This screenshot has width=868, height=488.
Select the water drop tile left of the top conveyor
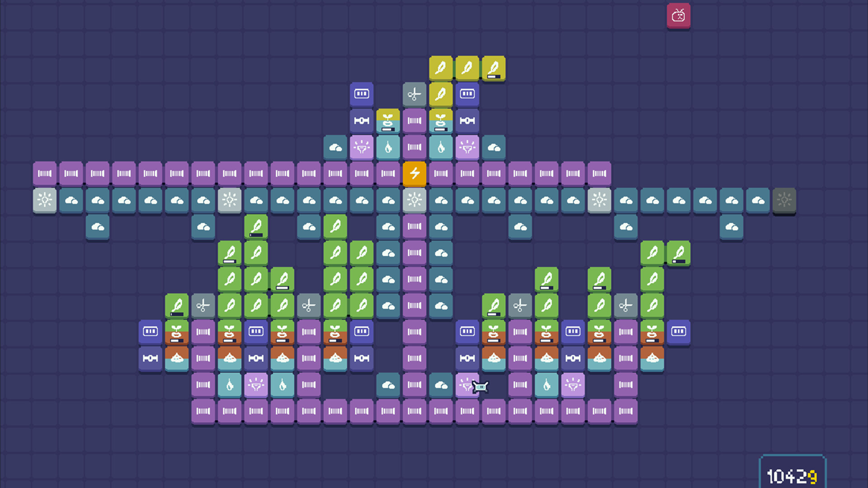click(x=388, y=147)
